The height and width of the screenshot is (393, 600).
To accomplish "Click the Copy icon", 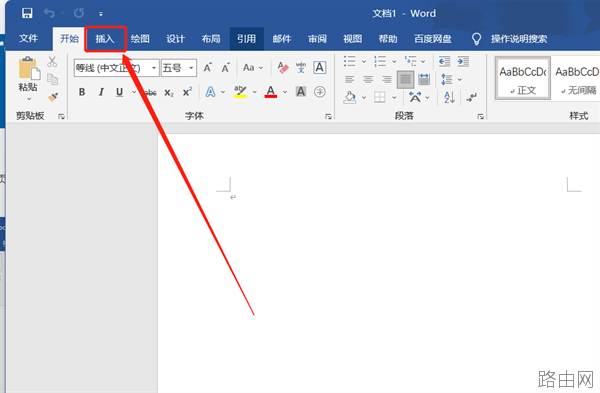I will pyautogui.click(x=52, y=79).
